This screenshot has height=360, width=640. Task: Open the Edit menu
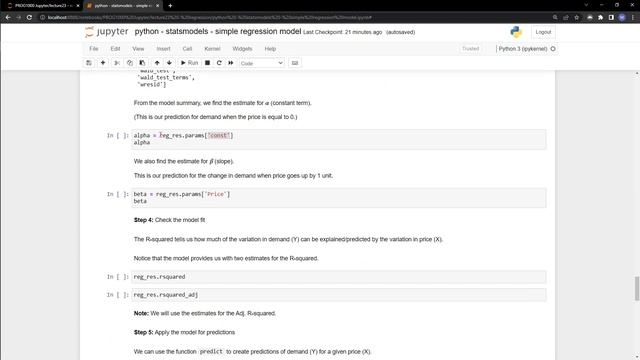116,49
